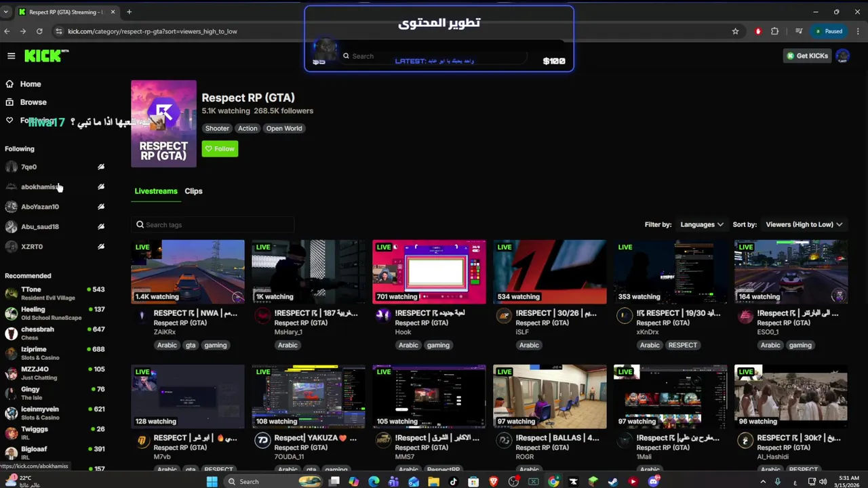The width and height of the screenshot is (868, 488).
Task: Reload the page
Action: click(39, 31)
